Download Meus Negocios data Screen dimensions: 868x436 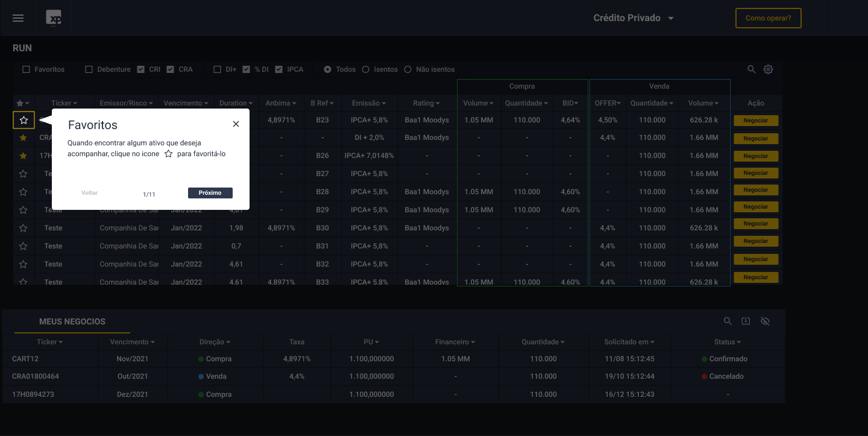tap(746, 321)
